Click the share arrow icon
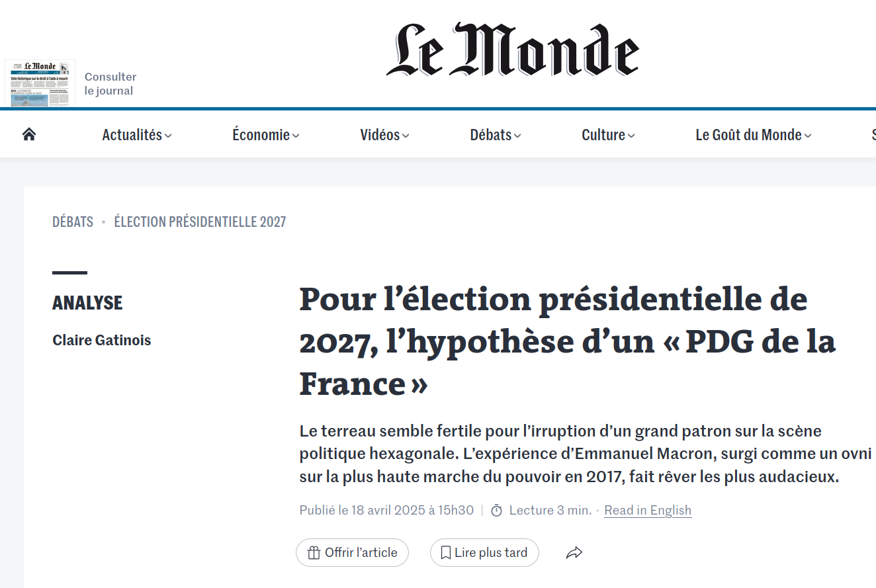The width and height of the screenshot is (876, 588). pos(574,553)
